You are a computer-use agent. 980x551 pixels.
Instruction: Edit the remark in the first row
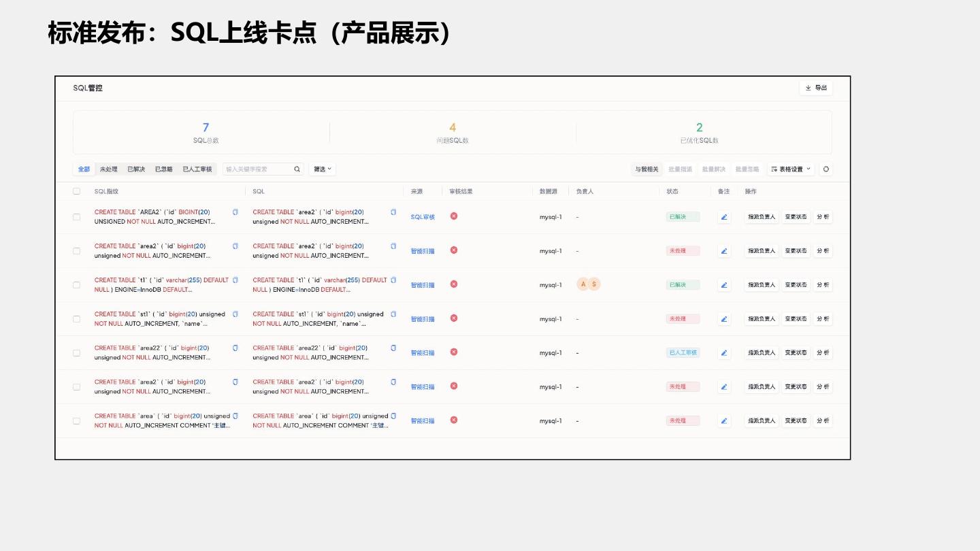click(724, 217)
